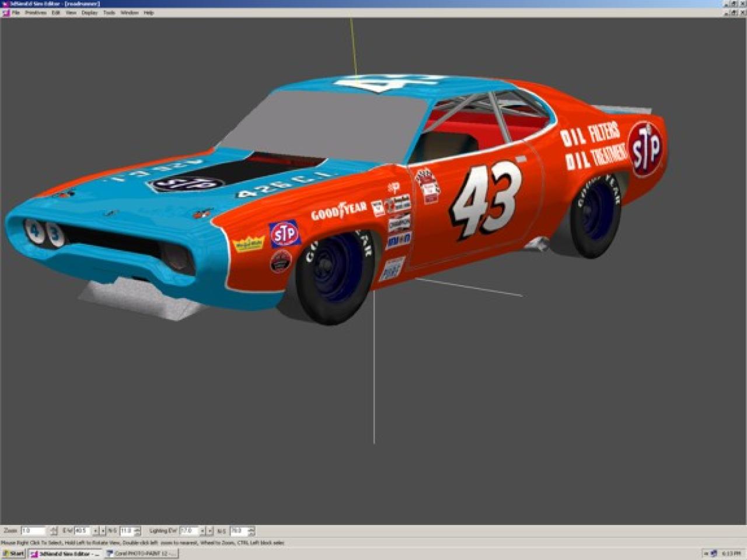Open the View menu

[x=71, y=12]
